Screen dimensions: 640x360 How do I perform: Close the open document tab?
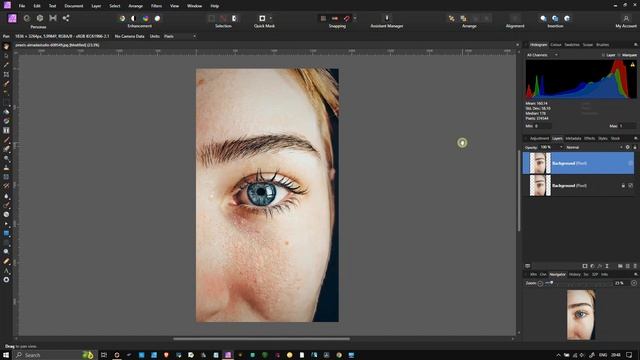[x=518, y=45]
